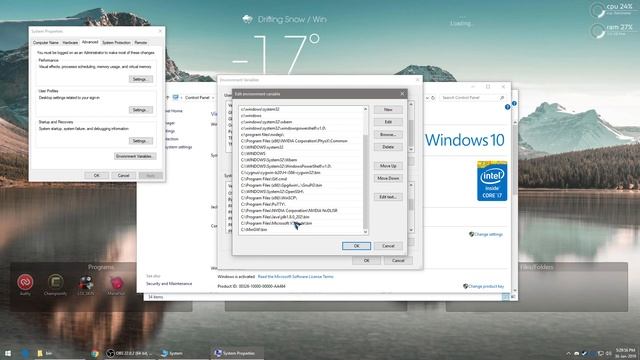
Task: Select the NVIDIA NvDLISR path row
Action: 301,211
